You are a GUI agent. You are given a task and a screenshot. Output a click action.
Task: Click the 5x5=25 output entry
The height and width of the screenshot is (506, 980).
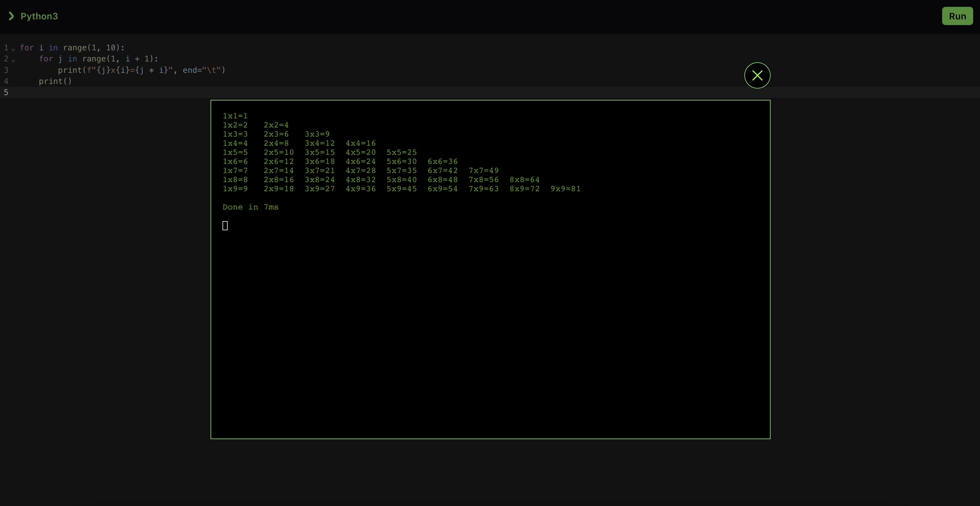401,152
